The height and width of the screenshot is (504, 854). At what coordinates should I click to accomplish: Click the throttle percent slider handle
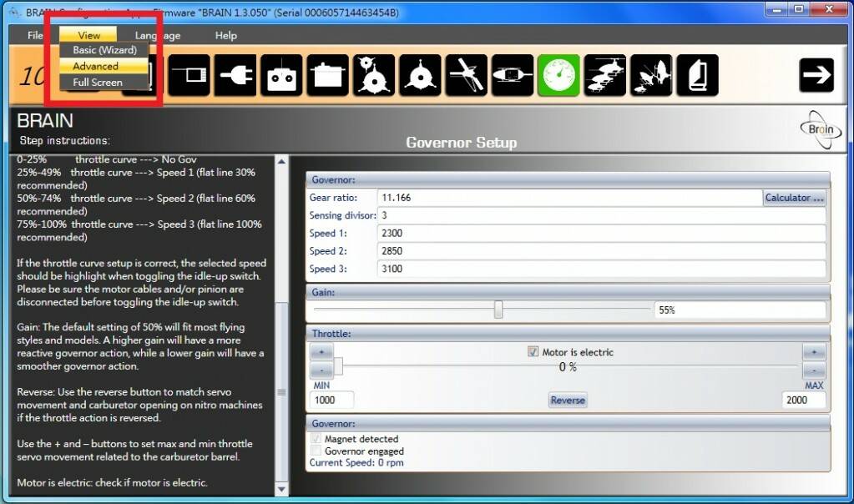[x=338, y=366]
